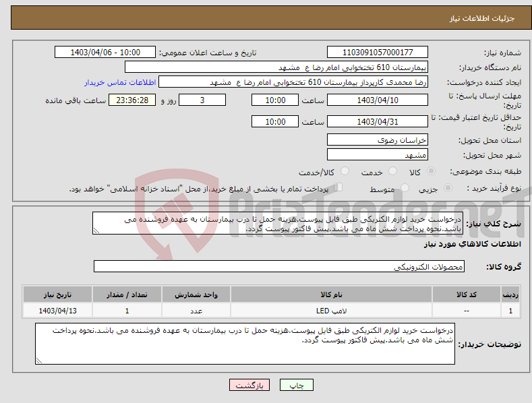Select the جزیی purchase type radio

[448, 187]
